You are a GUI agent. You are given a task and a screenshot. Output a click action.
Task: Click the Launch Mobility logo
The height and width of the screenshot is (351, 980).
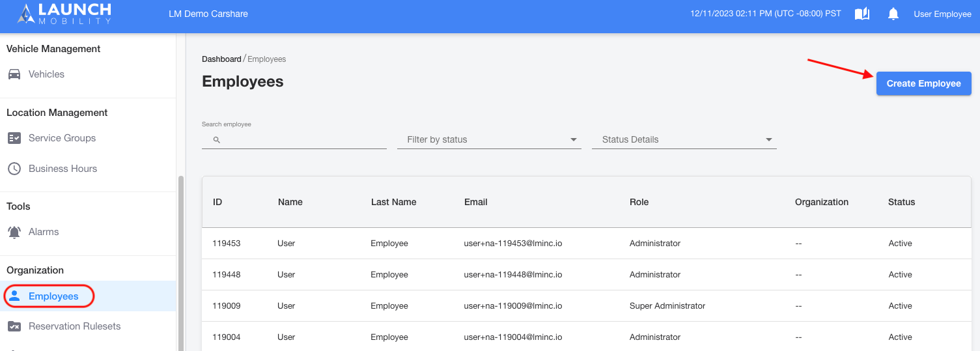click(x=64, y=14)
